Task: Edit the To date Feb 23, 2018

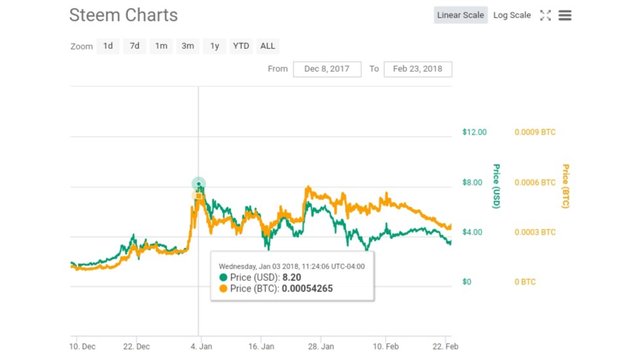Action: click(418, 69)
